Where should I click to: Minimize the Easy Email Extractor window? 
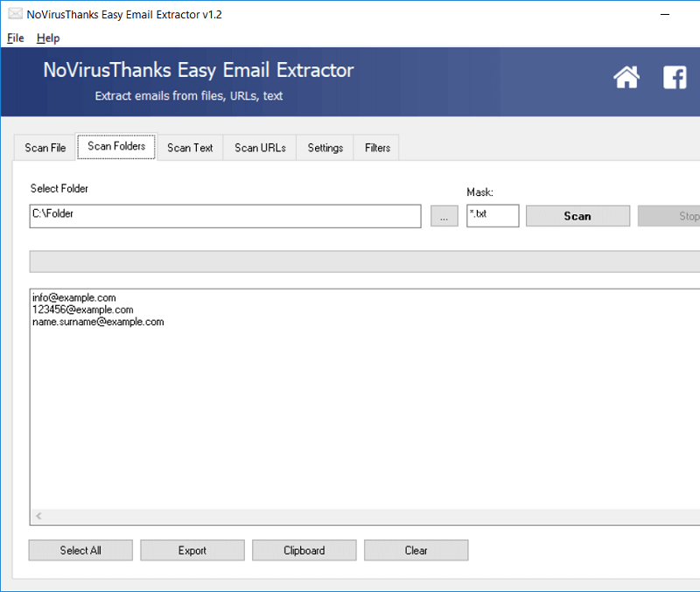click(x=665, y=14)
